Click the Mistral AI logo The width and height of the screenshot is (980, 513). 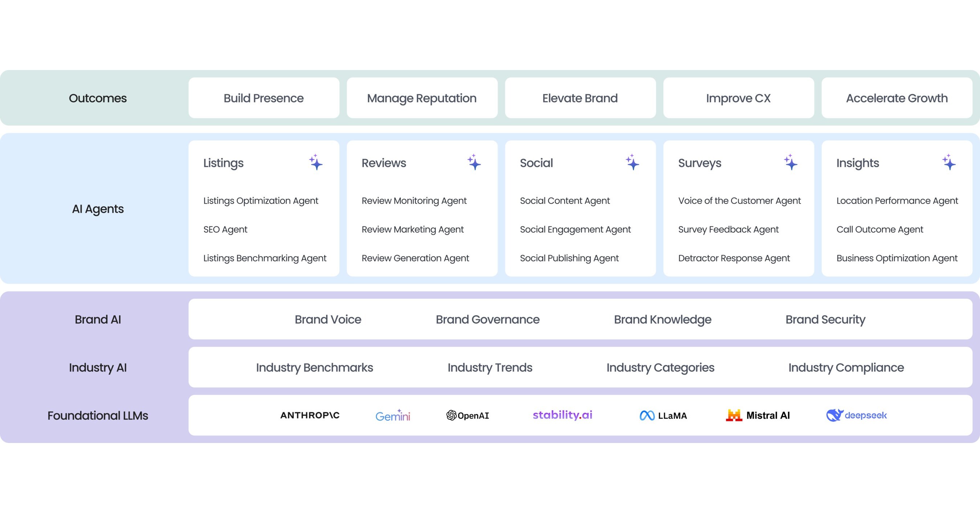click(x=758, y=415)
